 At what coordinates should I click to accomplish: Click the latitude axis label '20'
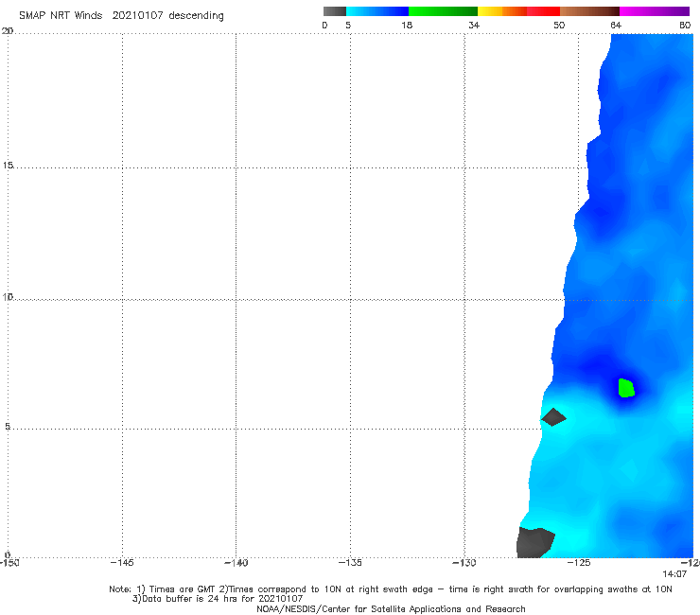tap(8, 31)
